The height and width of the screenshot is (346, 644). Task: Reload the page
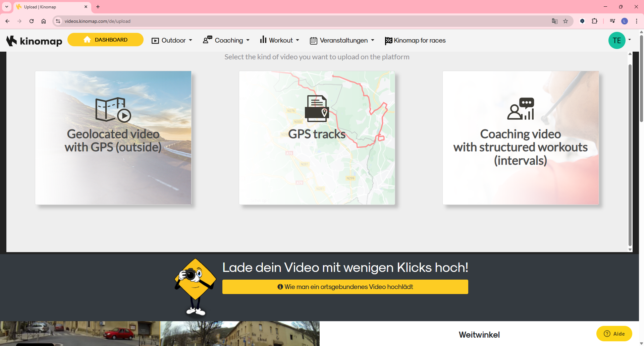32,21
